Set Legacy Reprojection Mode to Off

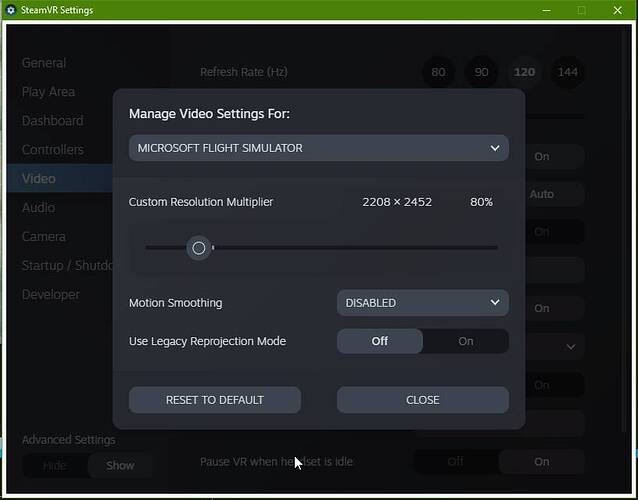[x=380, y=341]
